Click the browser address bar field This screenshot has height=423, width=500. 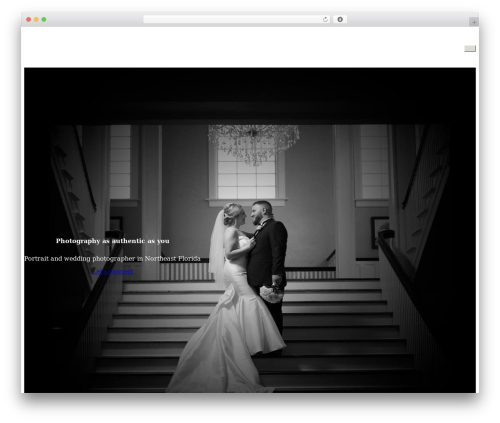pyautogui.click(x=236, y=20)
